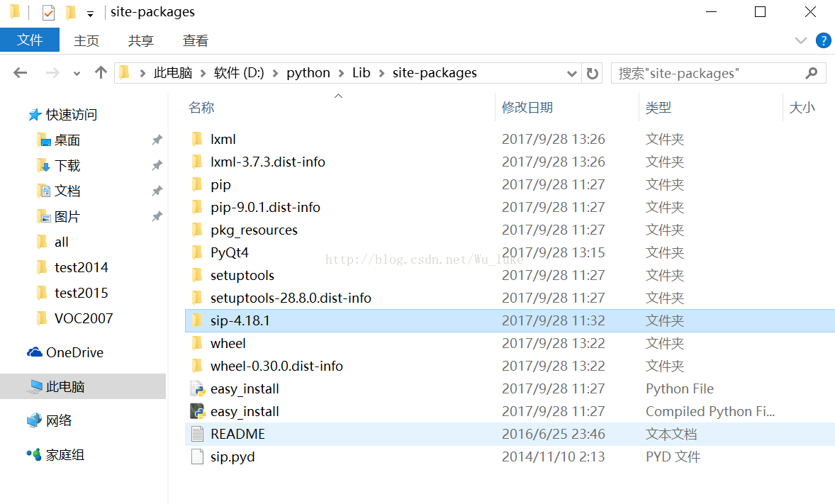
Task: Select the sip.pyd file icon
Action: (x=197, y=457)
